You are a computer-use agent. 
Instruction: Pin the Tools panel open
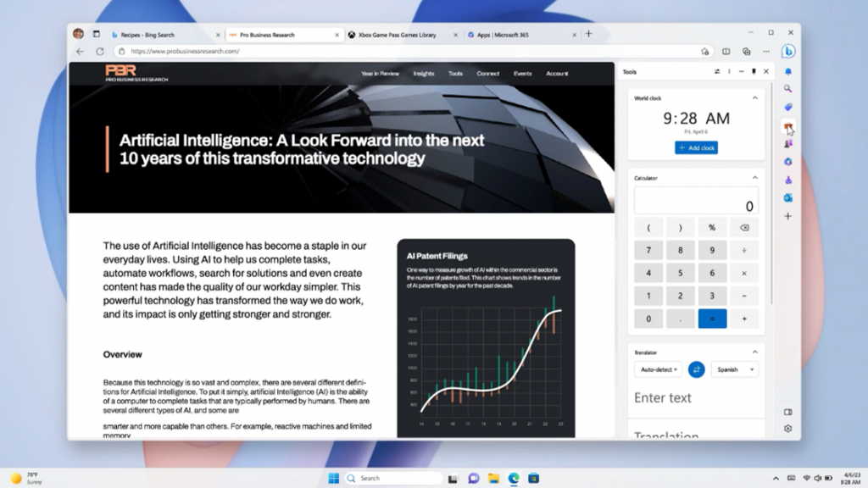tap(754, 71)
